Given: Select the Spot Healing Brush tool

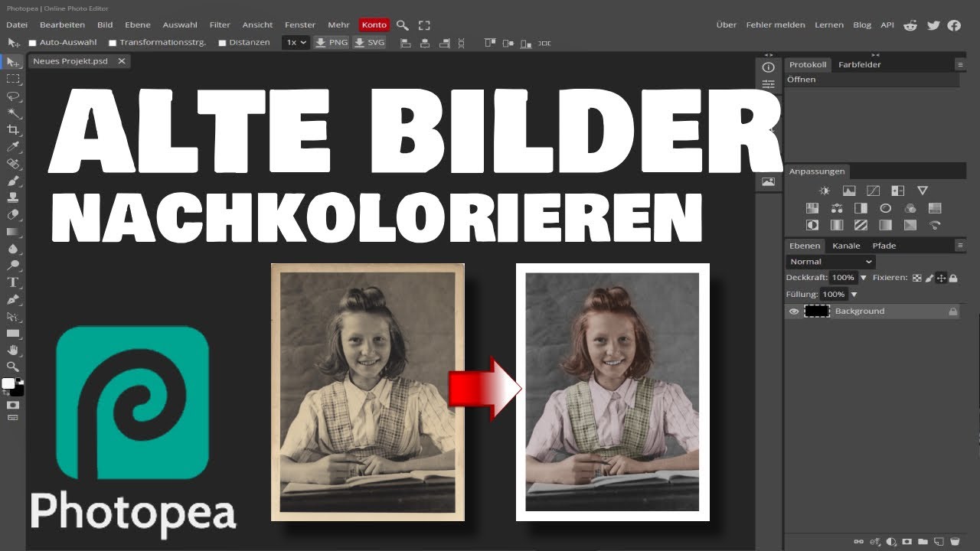Looking at the screenshot, I should pos(13,164).
